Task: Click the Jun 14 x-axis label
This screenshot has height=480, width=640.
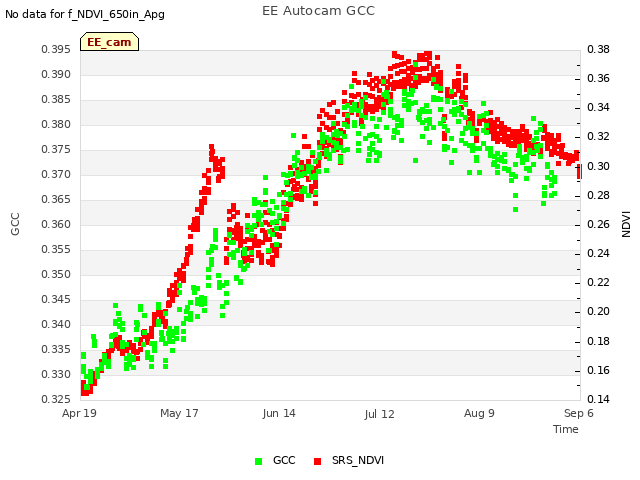Action: (x=279, y=413)
